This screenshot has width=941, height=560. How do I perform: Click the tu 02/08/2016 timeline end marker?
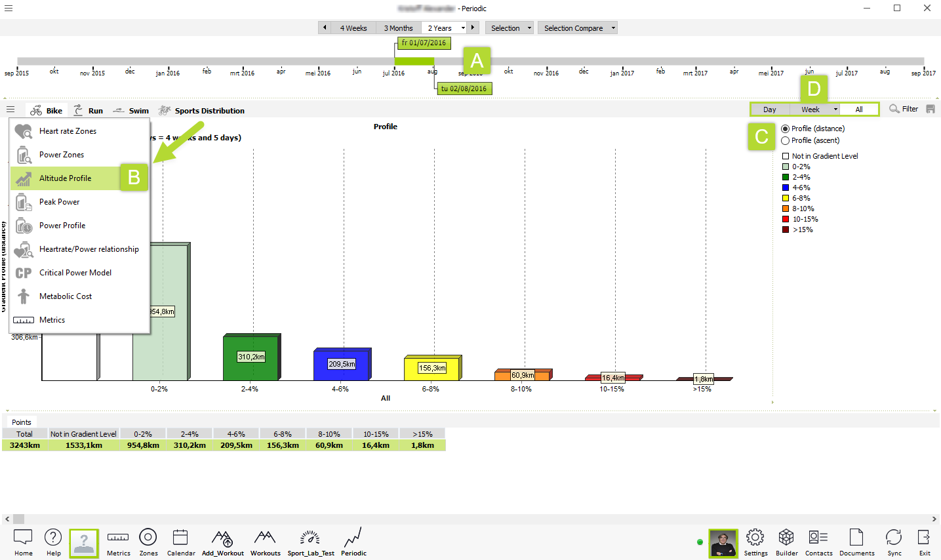[464, 89]
